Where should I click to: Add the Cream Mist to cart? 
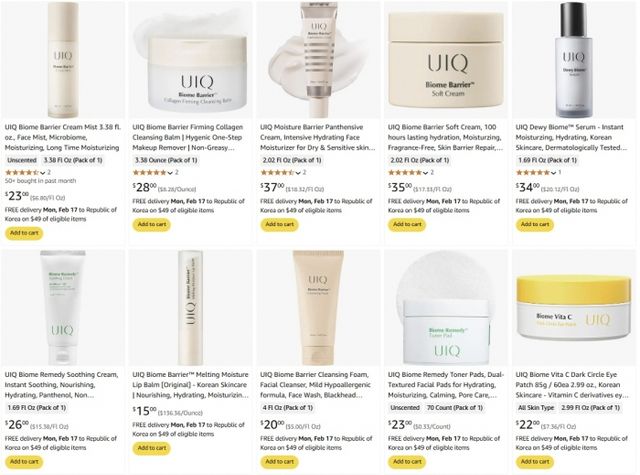pos(24,233)
